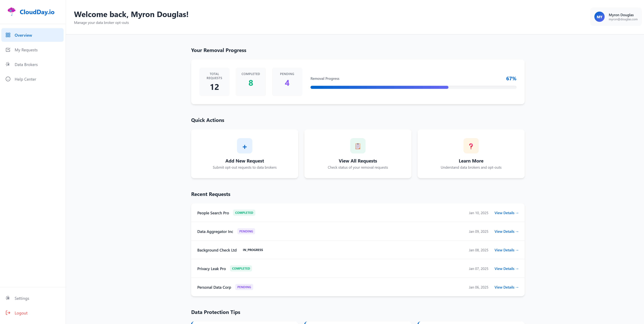Click the Help Center info icon
The image size is (644, 324).
[x=8, y=79]
